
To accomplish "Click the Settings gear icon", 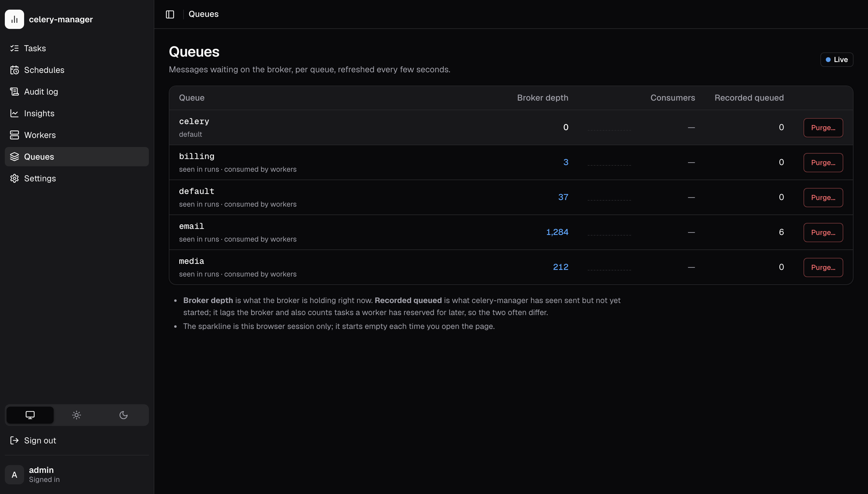I will (14, 178).
